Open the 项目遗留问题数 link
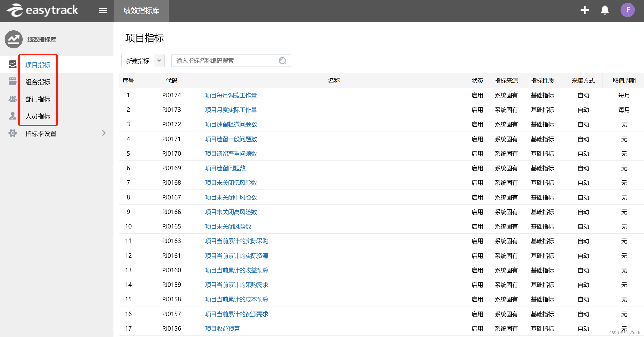644x337 pixels. click(225, 168)
